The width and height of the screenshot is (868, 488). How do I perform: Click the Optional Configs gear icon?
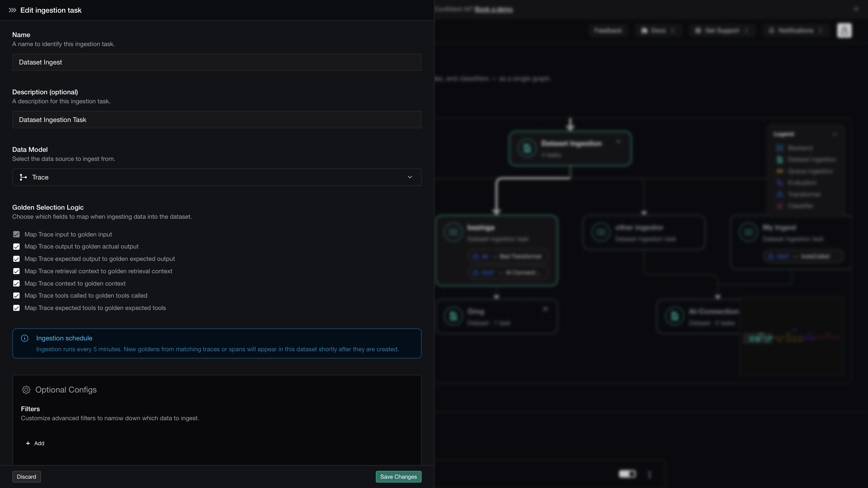[x=26, y=390]
